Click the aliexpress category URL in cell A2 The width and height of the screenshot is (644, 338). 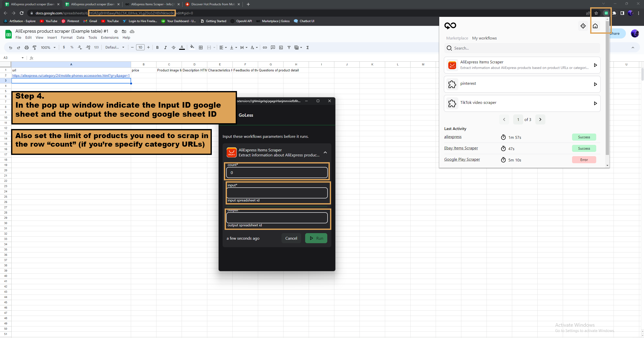click(71, 75)
